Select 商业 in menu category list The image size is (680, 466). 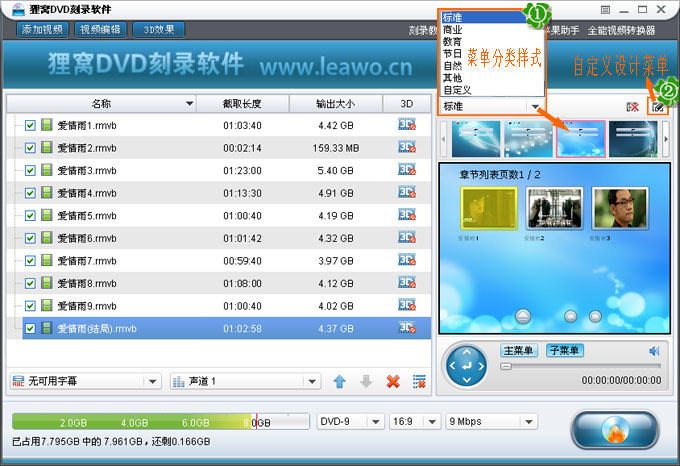point(452,30)
